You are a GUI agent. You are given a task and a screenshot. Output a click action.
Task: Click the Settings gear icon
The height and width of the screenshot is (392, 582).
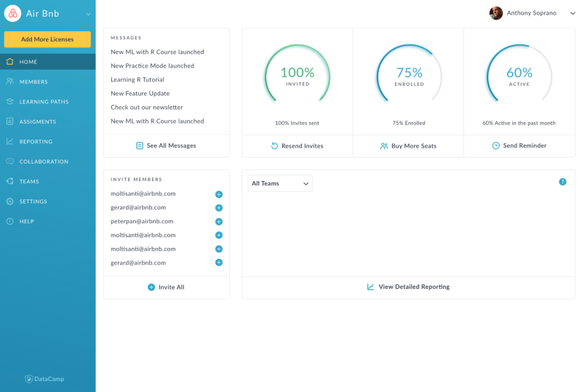10,201
